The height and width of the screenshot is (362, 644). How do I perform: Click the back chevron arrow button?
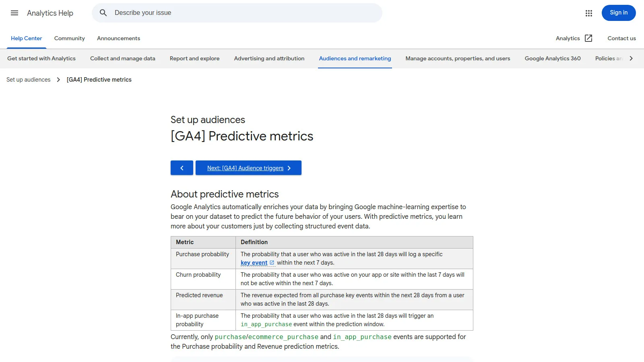(182, 168)
